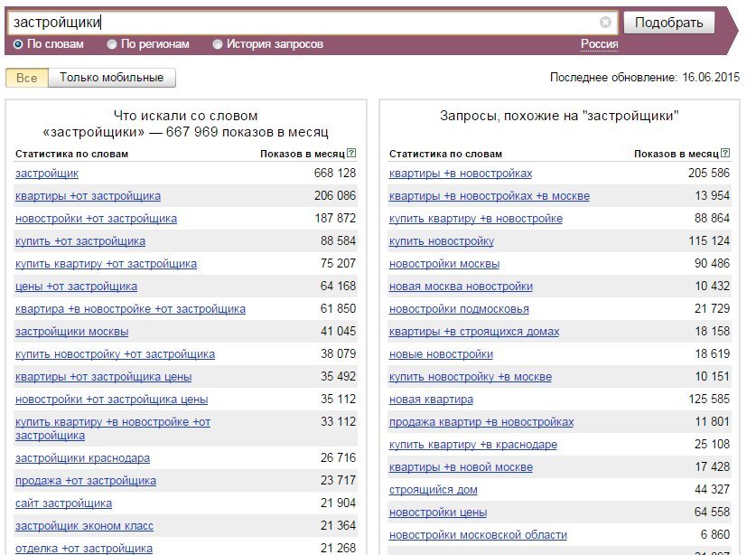Clear the search field with the X icon
756x555 pixels.
pos(605,23)
